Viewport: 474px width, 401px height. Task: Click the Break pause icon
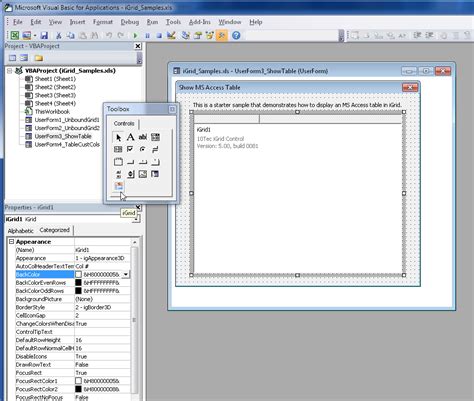tap(147, 35)
